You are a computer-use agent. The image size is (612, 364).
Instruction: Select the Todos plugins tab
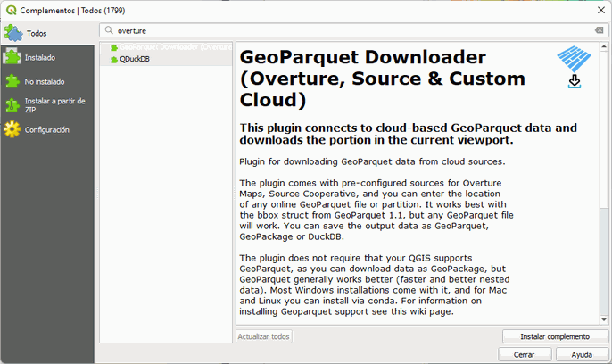pos(47,33)
